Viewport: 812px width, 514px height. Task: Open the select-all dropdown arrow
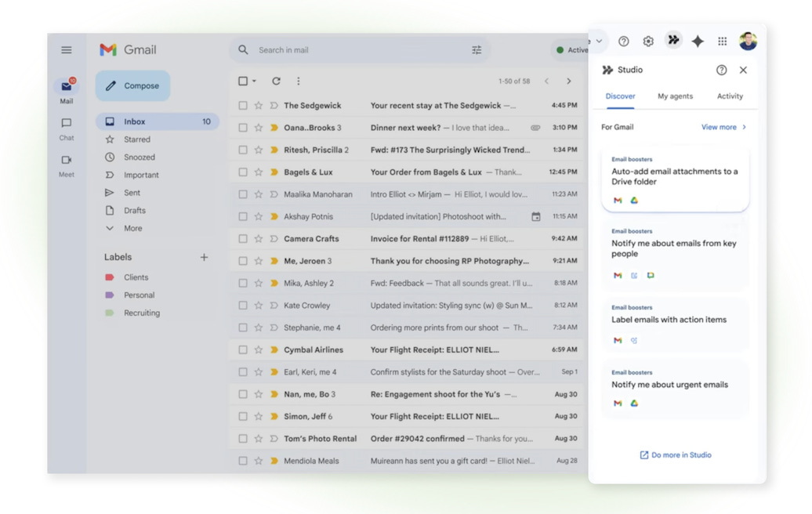tap(254, 81)
